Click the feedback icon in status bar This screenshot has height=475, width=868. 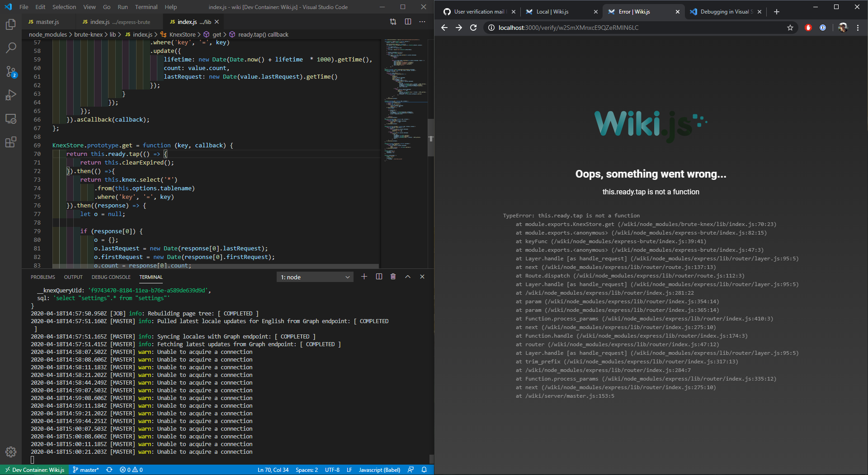(x=410, y=470)
